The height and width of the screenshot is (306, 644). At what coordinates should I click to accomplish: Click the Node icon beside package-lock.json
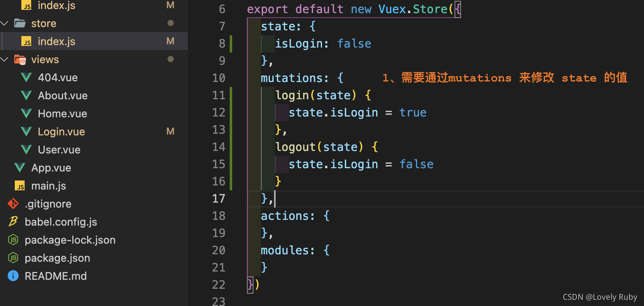pos(13,240)
